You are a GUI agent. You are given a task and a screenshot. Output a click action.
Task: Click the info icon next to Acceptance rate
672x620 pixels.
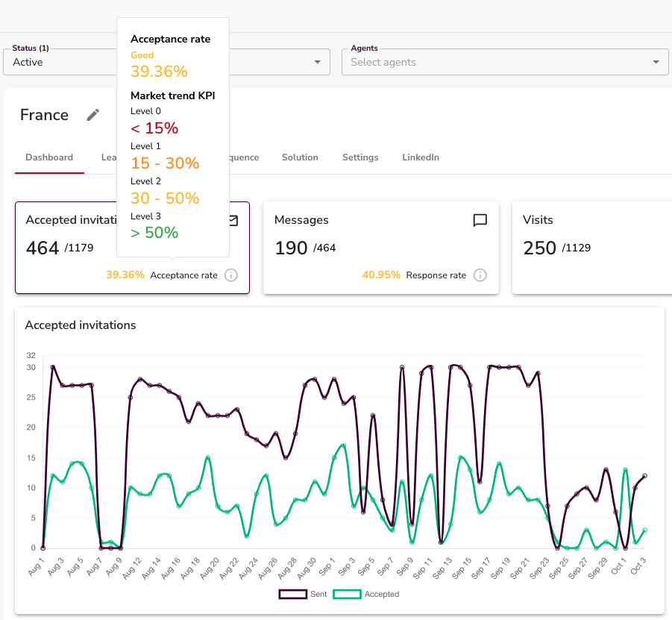coord(231,275)
